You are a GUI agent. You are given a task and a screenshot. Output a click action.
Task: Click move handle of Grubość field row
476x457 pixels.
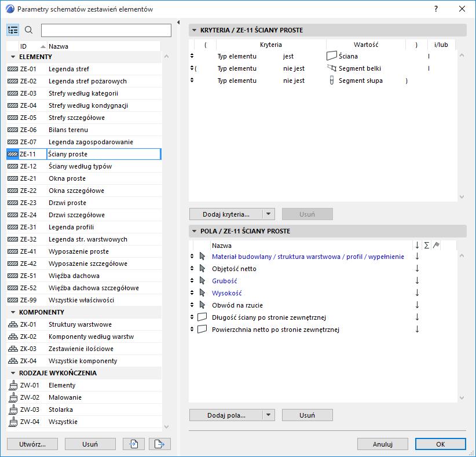tap(192, 280)
